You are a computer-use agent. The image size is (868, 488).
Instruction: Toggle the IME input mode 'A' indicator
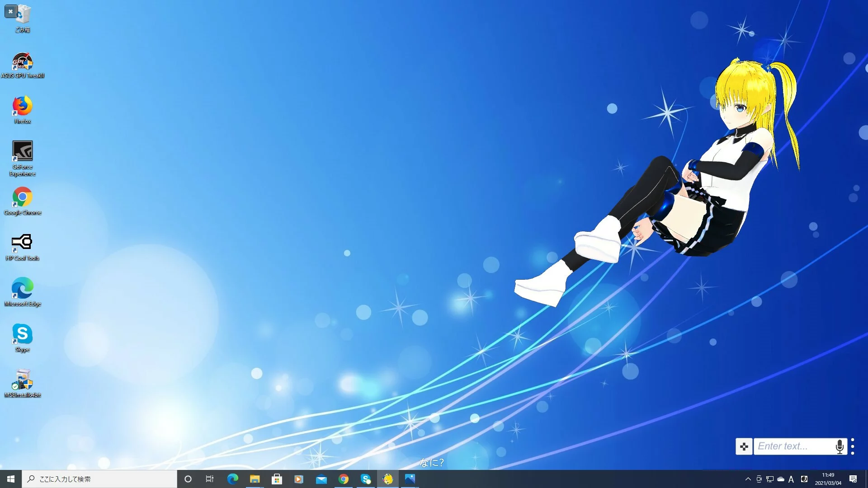point(791,479)
